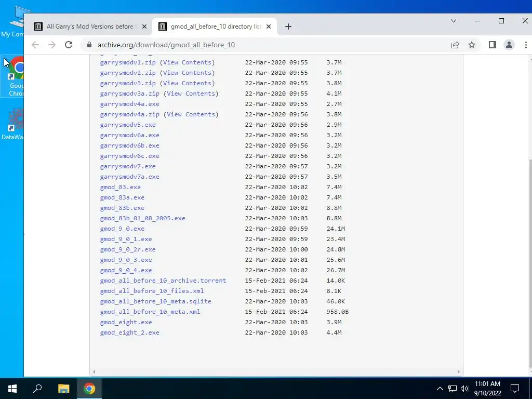Close the All Garry's Mod Versions tab
The width and height of the screenshot is (532, 399).
(x=144, y=26)
